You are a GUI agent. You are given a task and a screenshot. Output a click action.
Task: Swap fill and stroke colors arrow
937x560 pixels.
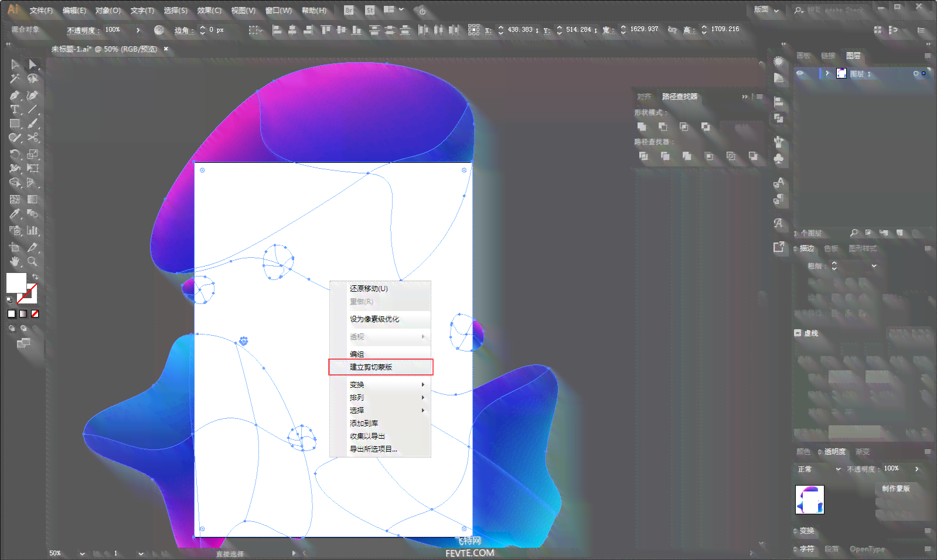[35, 277]
